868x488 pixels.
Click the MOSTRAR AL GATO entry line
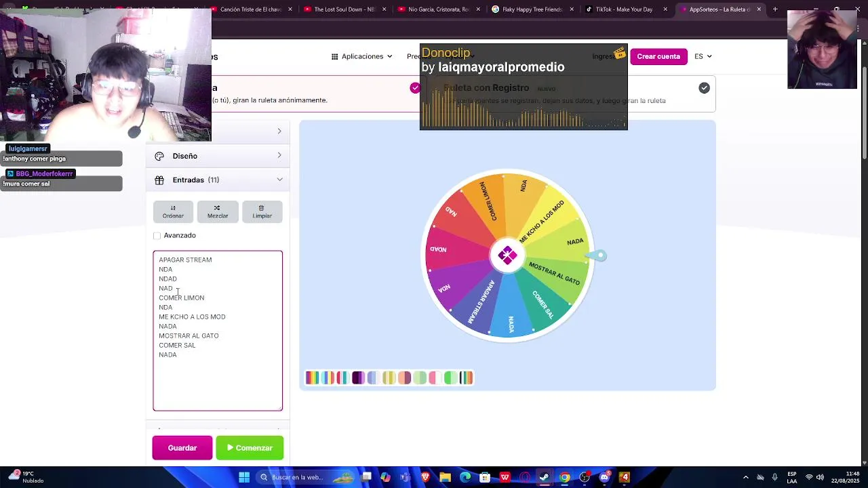[189, 335]
